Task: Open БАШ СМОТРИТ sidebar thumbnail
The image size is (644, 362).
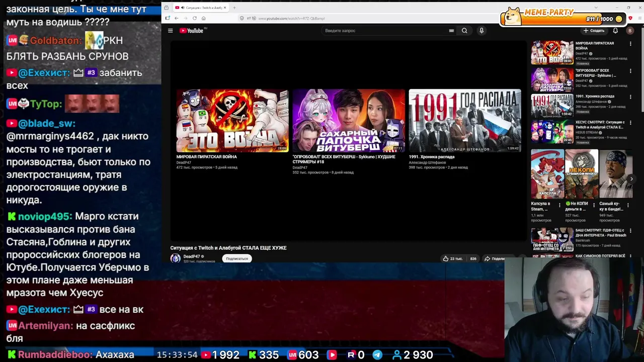Action: coord(552,239)
